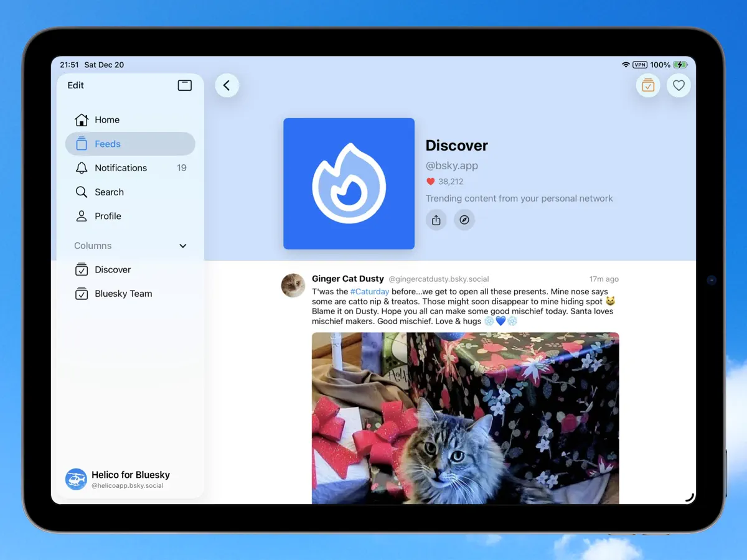Click the bell icon for notifications
The height and width of the screenshot is (560, 747).
pyautogui.click(x=82, y=168)
